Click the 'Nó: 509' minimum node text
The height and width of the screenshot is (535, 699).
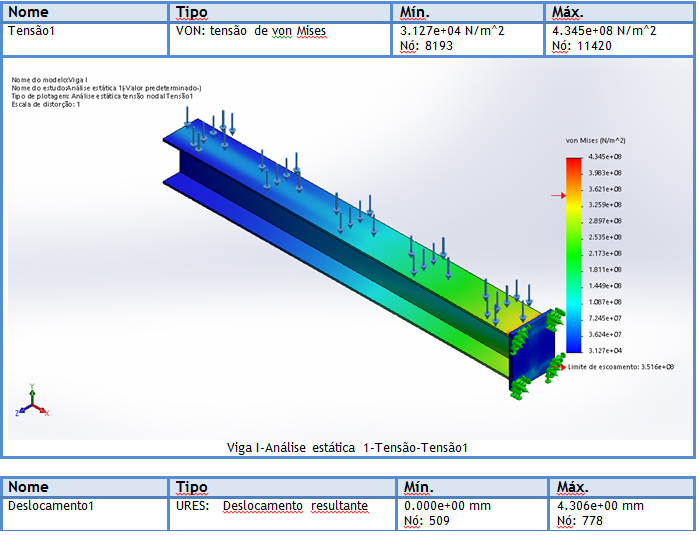pos(425,520)
